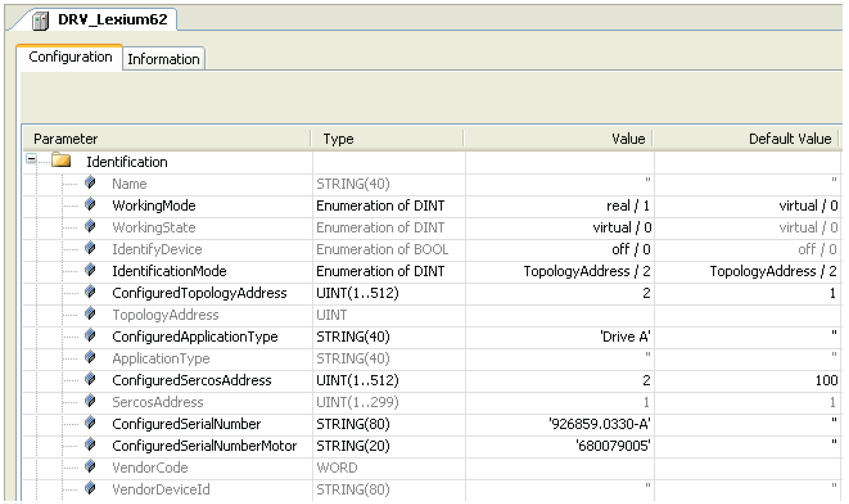Select the DRV_Lexium62 editor tab

pyautogui.click(x=112, y=19)
